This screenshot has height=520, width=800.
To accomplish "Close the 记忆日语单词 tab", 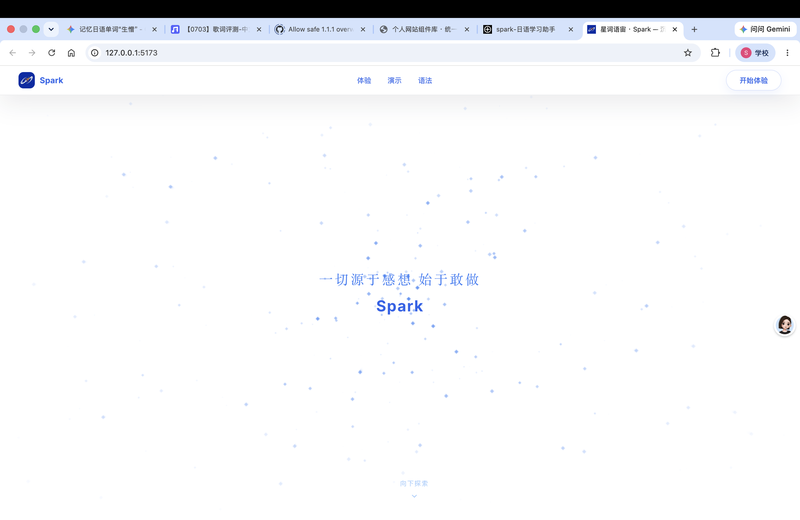I will [x=155, y=30].
